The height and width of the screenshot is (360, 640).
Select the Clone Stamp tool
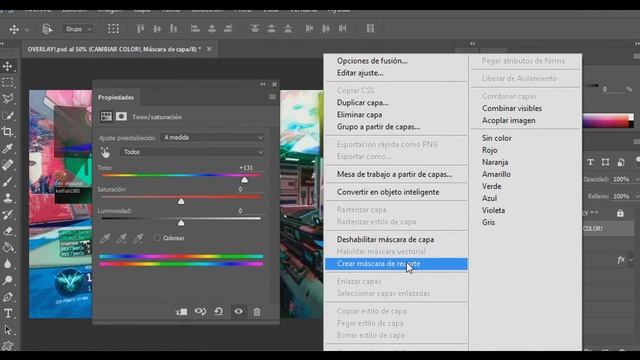[x=8, y=198]
